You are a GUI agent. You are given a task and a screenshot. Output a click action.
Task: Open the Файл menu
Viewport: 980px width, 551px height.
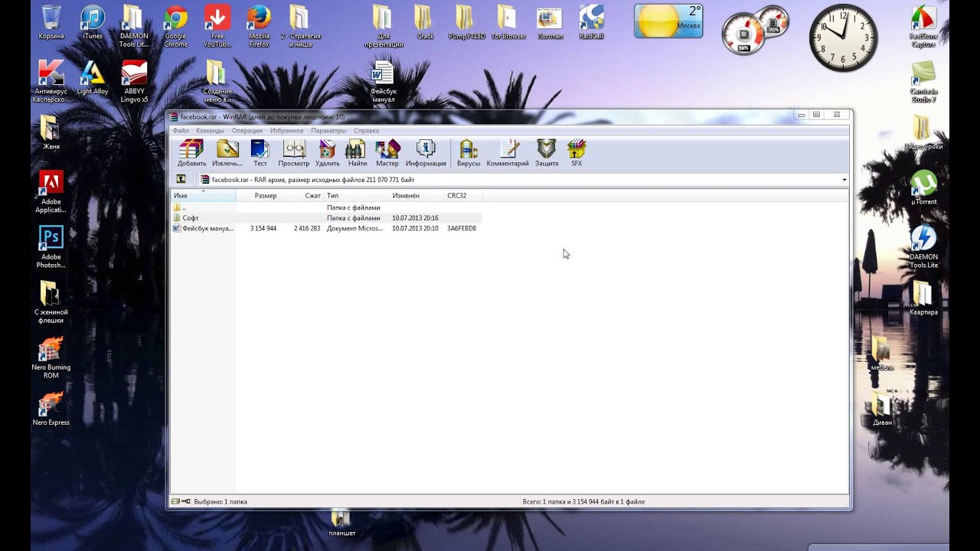(181, 131)
